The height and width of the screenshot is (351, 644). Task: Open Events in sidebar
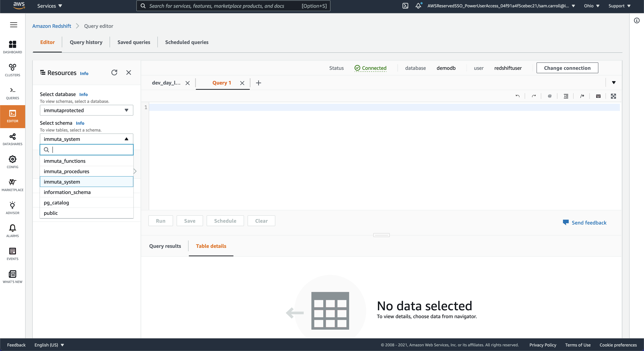tap(13, 254)
